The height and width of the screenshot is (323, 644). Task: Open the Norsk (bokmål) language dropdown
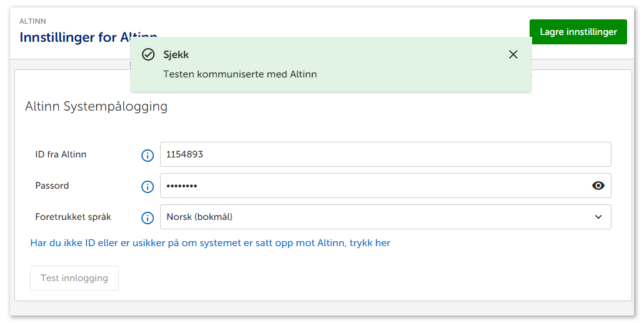(x=375, y=217)
